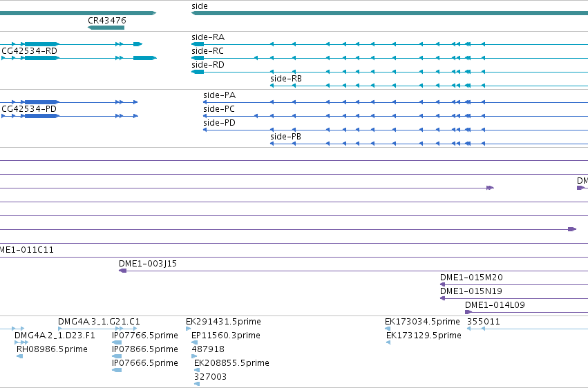Click the side-RB transcript label
The height and width of the screenshot is (388, 588).
(x=286, y=79)
